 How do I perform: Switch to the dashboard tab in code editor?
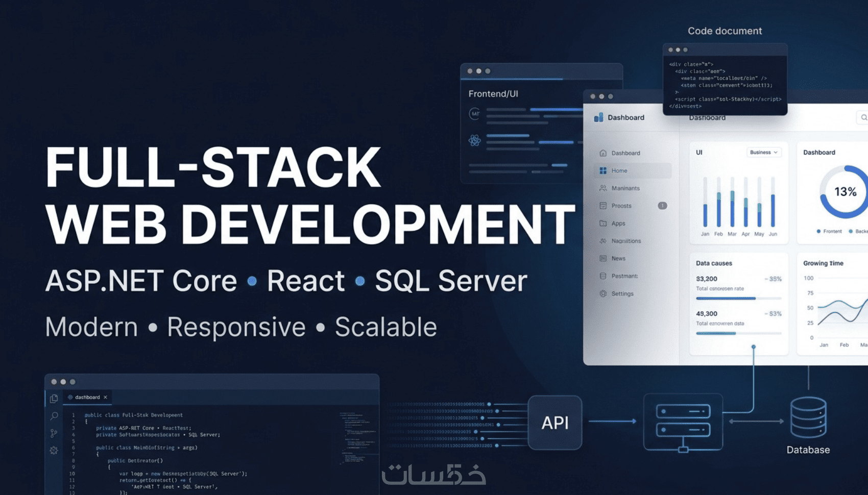pyautogui.click(x=87, y=397)
